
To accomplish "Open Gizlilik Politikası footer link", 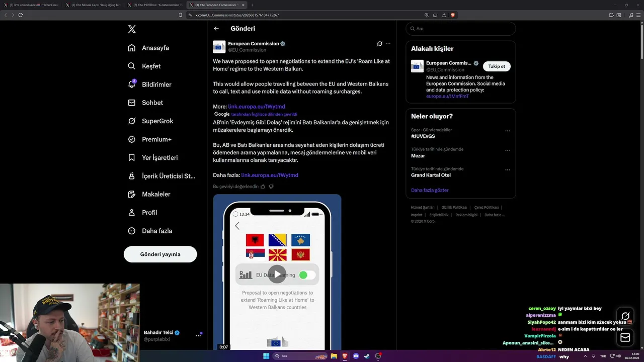I will click(x=454, y=208).
